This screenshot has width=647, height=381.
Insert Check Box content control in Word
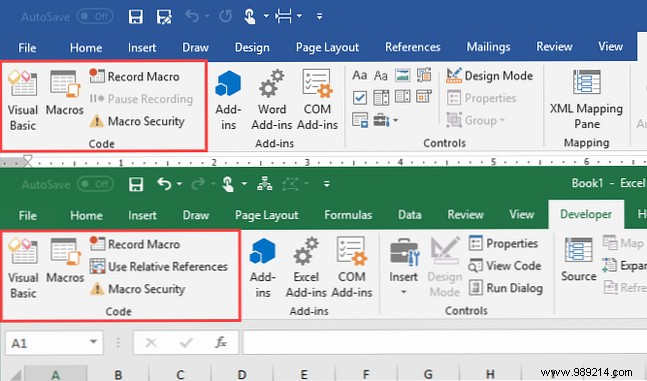360,98
